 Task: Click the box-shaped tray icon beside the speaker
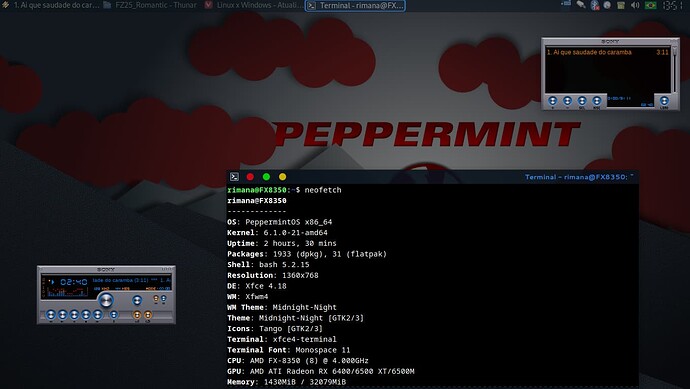(621, 5)
